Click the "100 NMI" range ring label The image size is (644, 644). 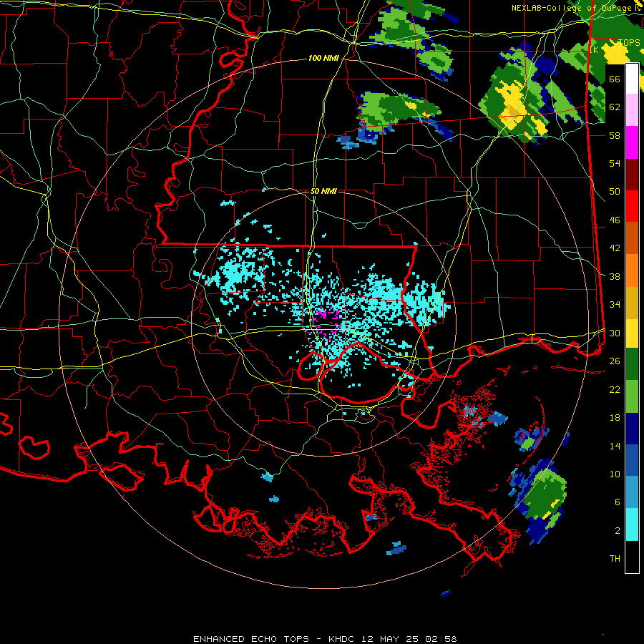pos(323,59)
